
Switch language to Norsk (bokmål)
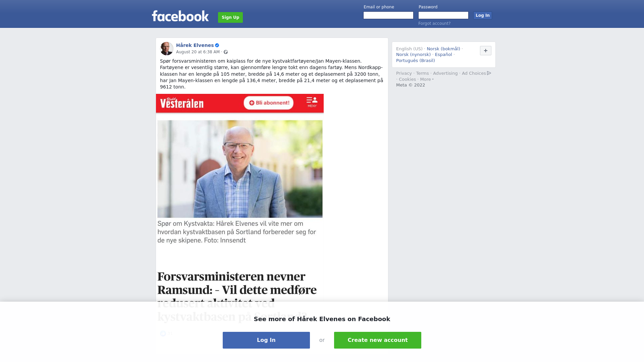click(443, 49)
